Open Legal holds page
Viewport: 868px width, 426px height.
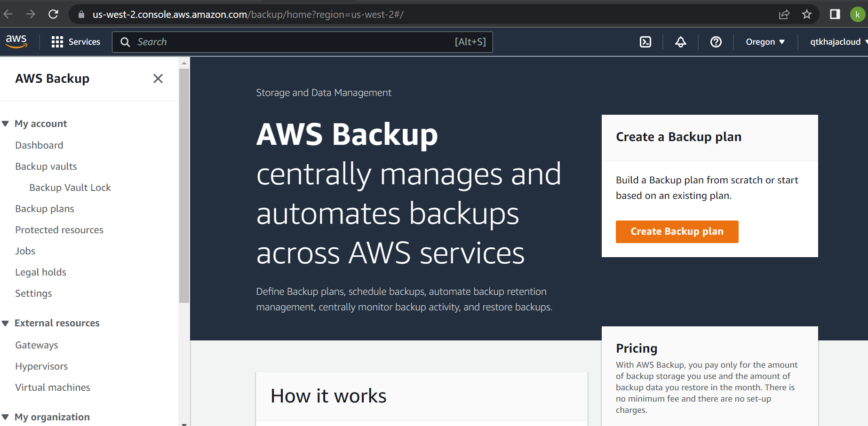pyautogui.click(x=41, y=272)
